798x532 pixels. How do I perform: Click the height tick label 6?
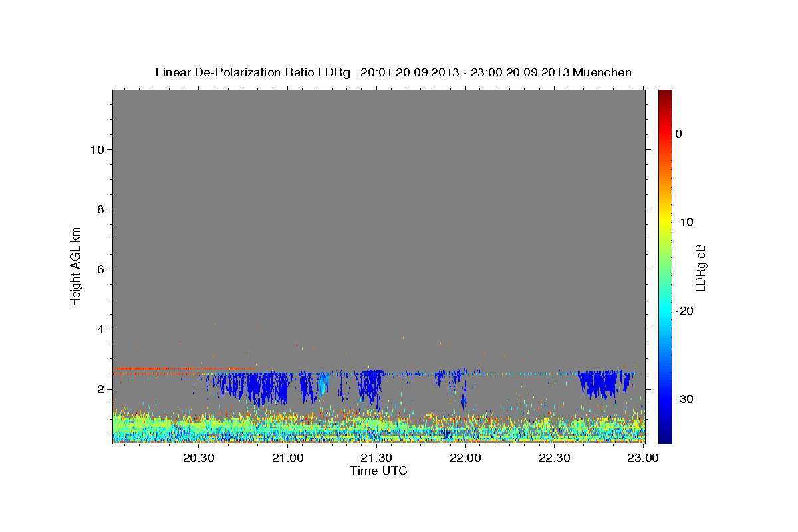click(99, 269)
